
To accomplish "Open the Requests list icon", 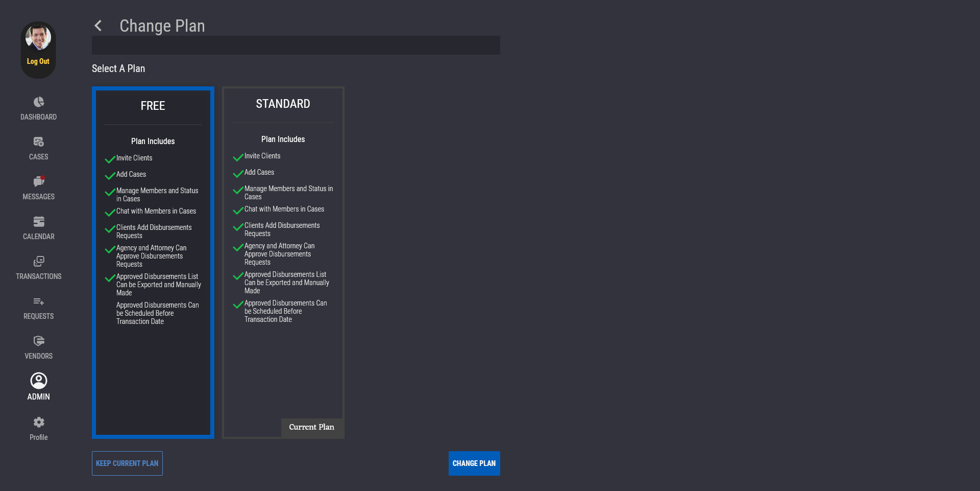I will point(39,301).
